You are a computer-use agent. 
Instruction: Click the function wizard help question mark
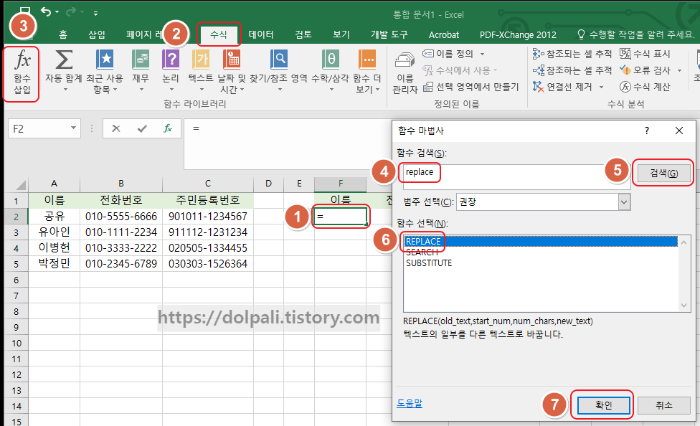tap(646, 130)
